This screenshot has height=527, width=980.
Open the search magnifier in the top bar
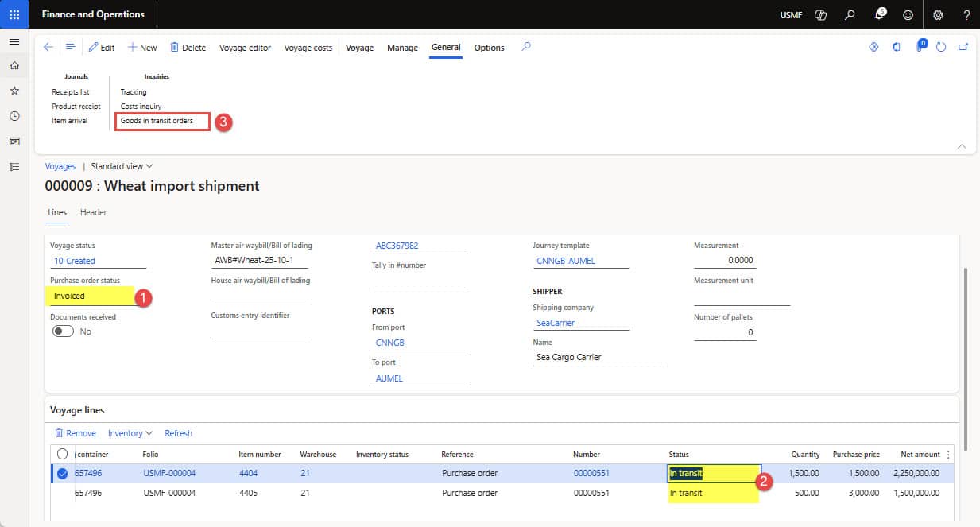pyautogui.click(x=849, y=14)
